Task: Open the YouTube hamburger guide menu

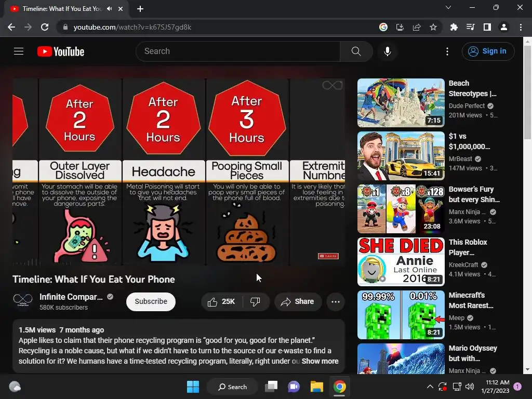Action: click(x=19, y=51)
